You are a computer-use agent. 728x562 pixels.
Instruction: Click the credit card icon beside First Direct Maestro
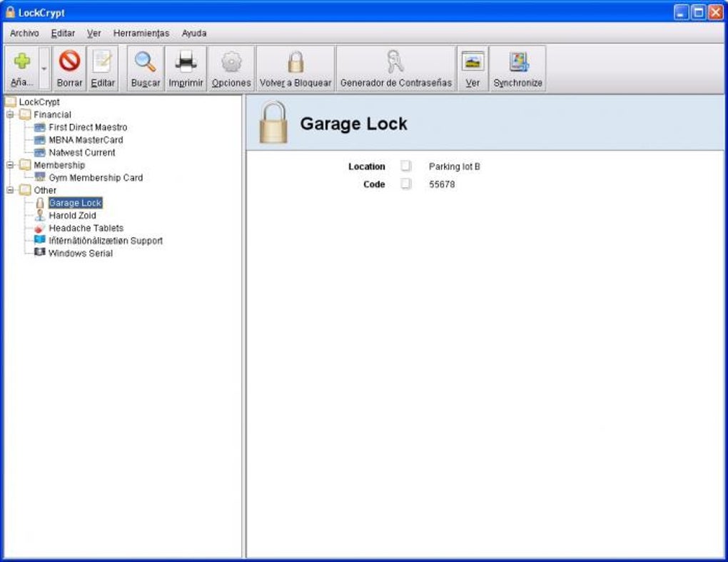coord(40,127)
